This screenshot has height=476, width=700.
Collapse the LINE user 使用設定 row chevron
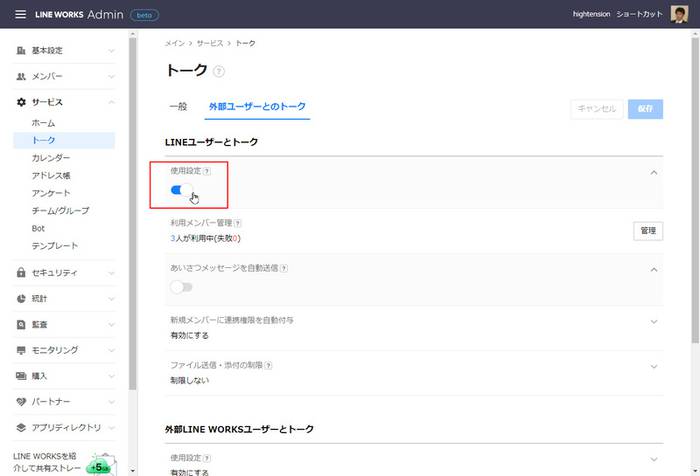coord(654,172)
